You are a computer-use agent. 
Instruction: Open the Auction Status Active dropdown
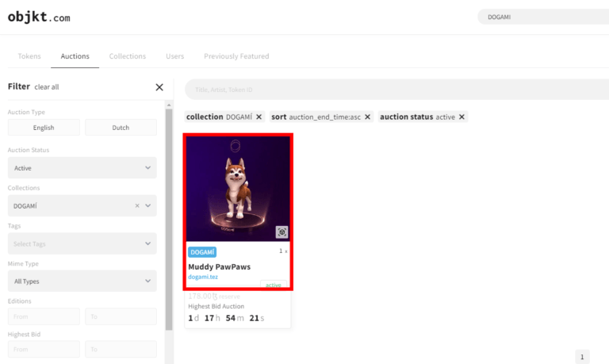click(x=82, y=168)
